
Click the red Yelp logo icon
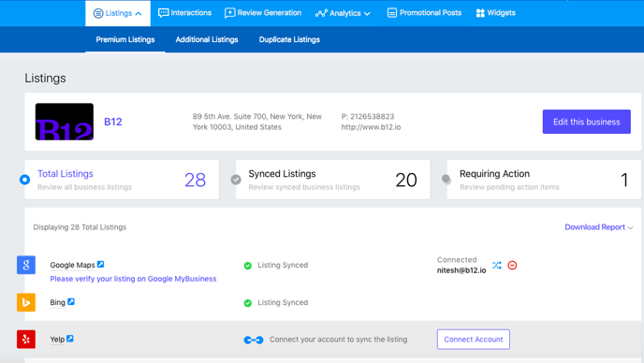(x=26, y=340)
